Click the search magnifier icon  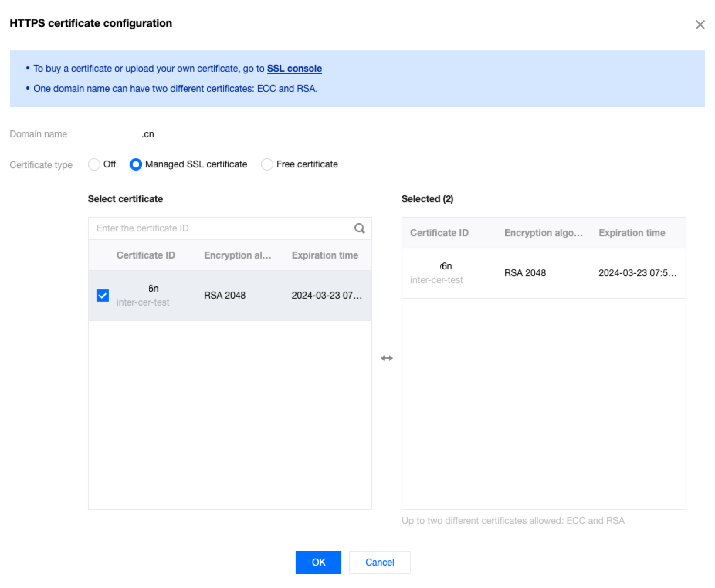[x=359, y=228]
